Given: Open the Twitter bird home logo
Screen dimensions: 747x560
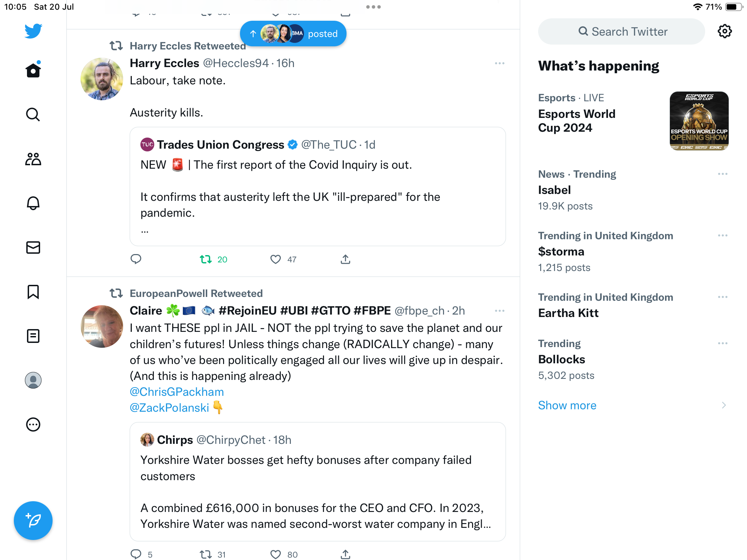Looking at the screenshot, I should point(33,31).
